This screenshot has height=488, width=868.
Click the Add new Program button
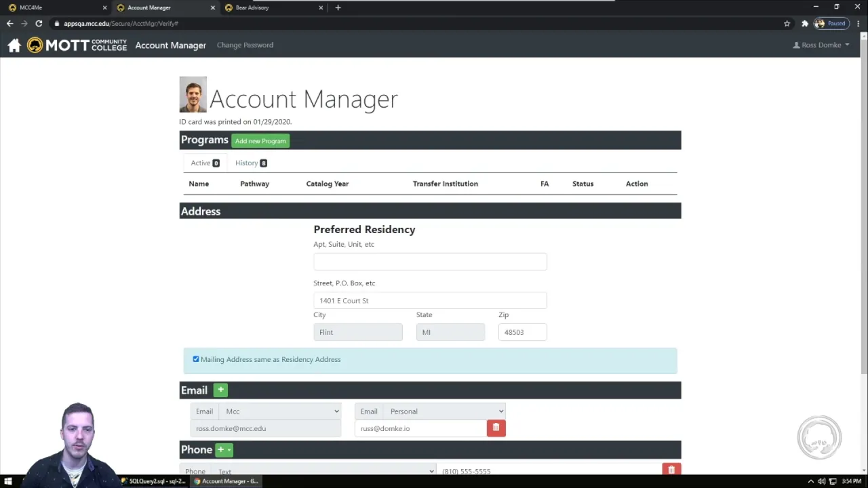point(260,141)
